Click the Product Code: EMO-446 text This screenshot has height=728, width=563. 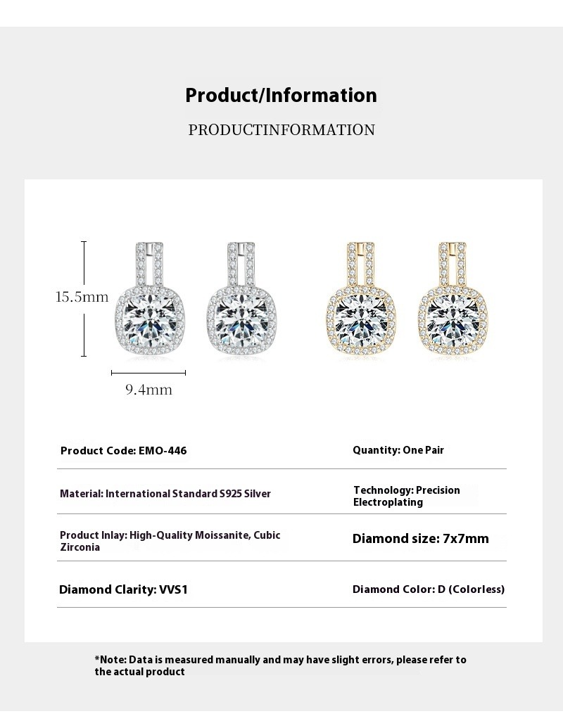[124, 450]
